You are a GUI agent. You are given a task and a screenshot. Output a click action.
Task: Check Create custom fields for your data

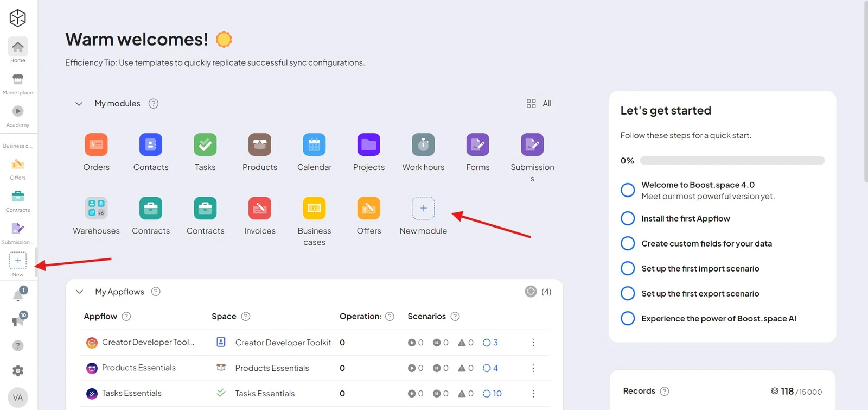[628, 243]
